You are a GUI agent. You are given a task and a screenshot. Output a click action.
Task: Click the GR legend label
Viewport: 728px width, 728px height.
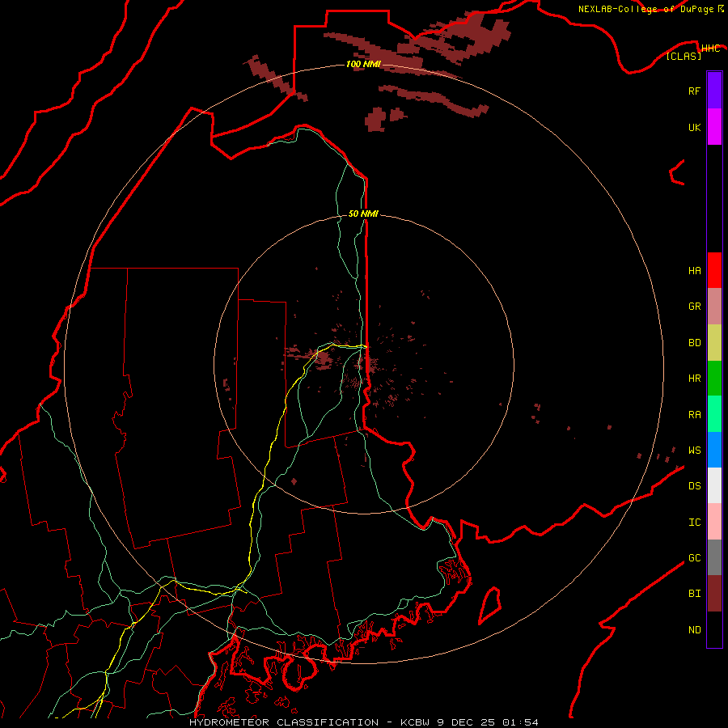[694, 307]
